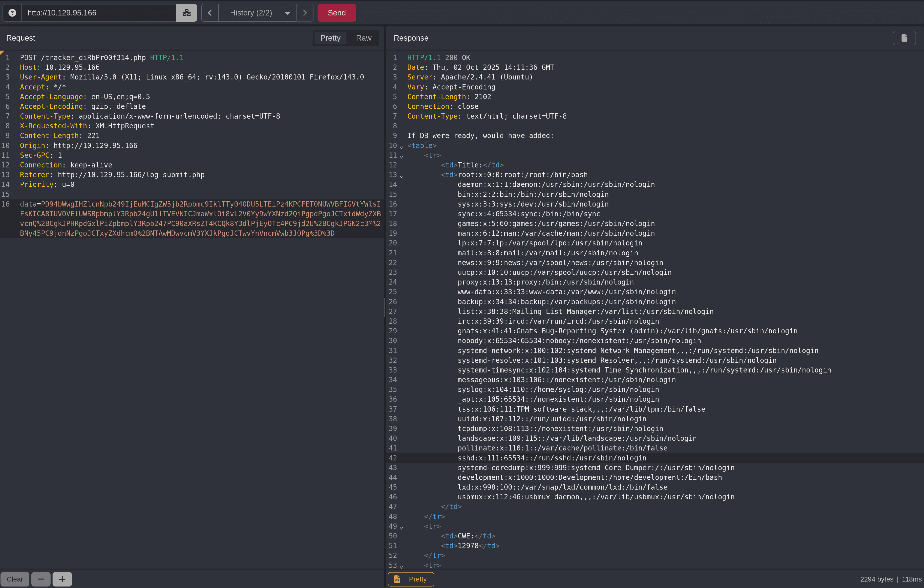Click the question mark help icon
The image size is (924, 588).
click(12, 13)
